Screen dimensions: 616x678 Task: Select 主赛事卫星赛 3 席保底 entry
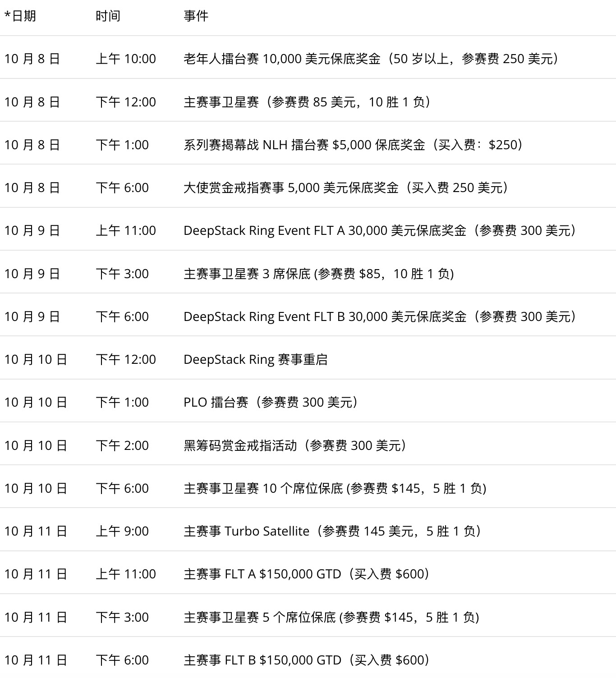[x=318, y=274]
